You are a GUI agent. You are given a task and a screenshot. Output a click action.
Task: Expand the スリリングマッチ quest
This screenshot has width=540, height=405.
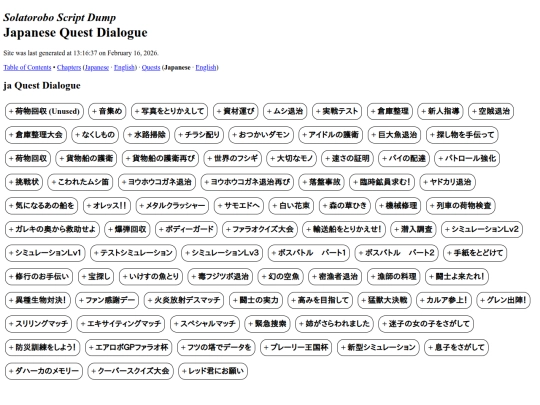pos(39,324)
